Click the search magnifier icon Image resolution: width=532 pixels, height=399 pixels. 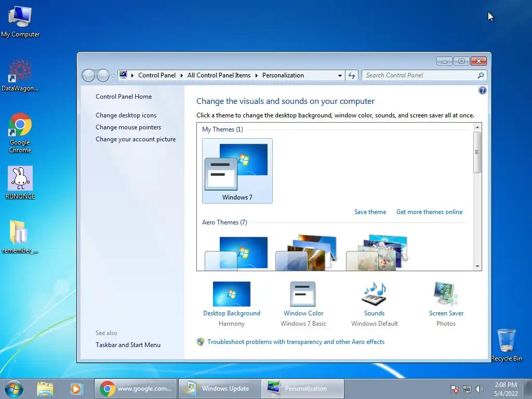pyautogui.click(x=481, y=75)
